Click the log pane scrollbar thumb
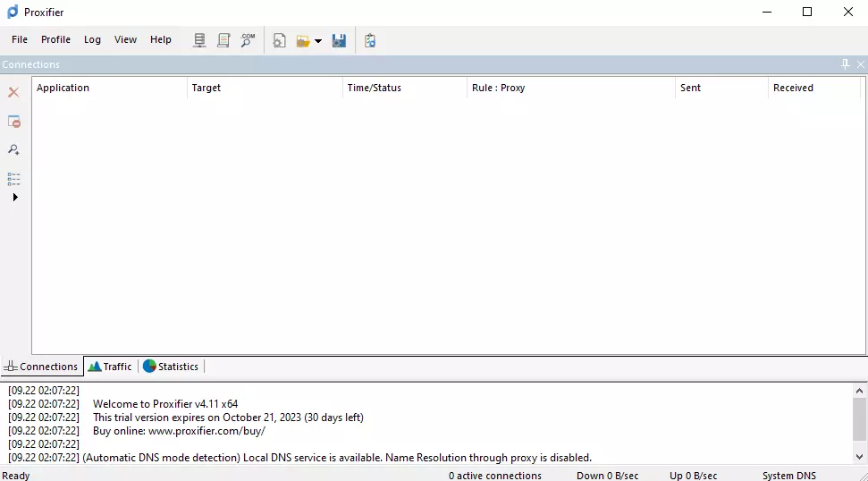Viewport: 868px width, 481px height. pyautogui.click(x=859, y=419)
